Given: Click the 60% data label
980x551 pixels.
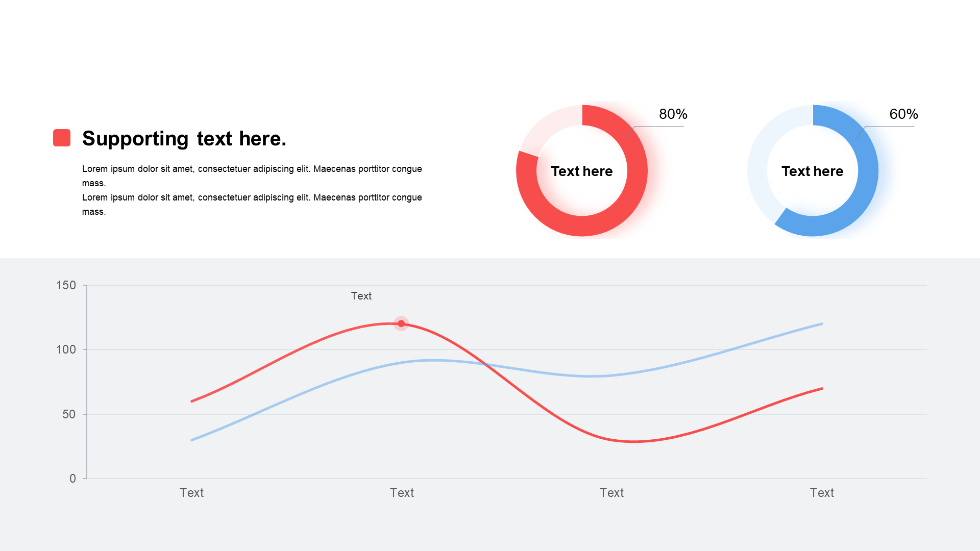Looking at the screenshot, I should pos(903,114).
